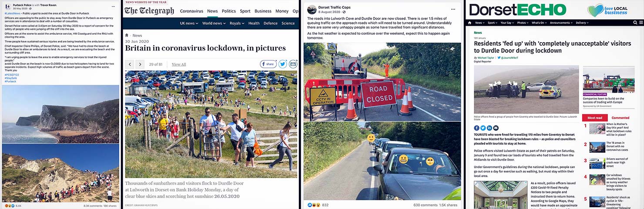The image size is (644, 209).
Task: Open the Telegraph home breadcrumb icon
Action: (x=127, y=36)
